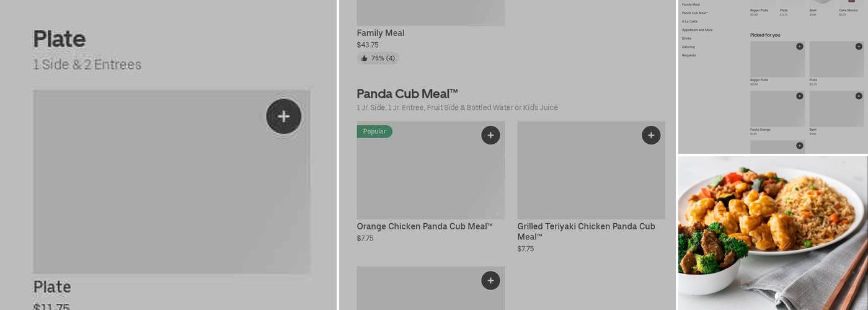
Task: Open the $43.75 Family Meal item name
Action: click(x=380, y=33)
